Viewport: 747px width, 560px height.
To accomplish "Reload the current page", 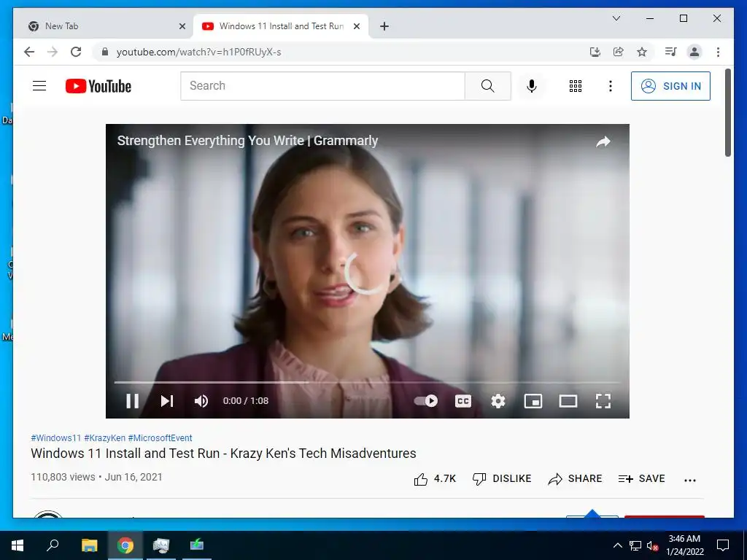I will [76, 52].
